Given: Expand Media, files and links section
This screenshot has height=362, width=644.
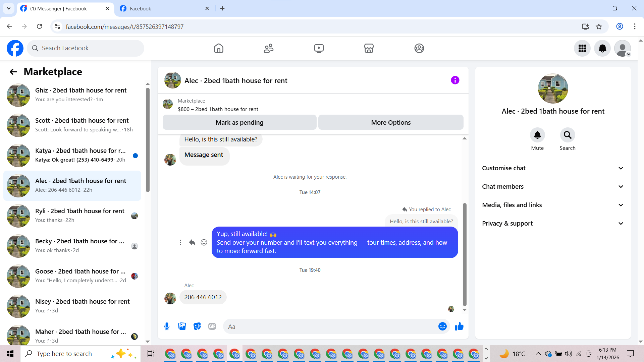Looking at the screenshot, I should coord(553,205).
